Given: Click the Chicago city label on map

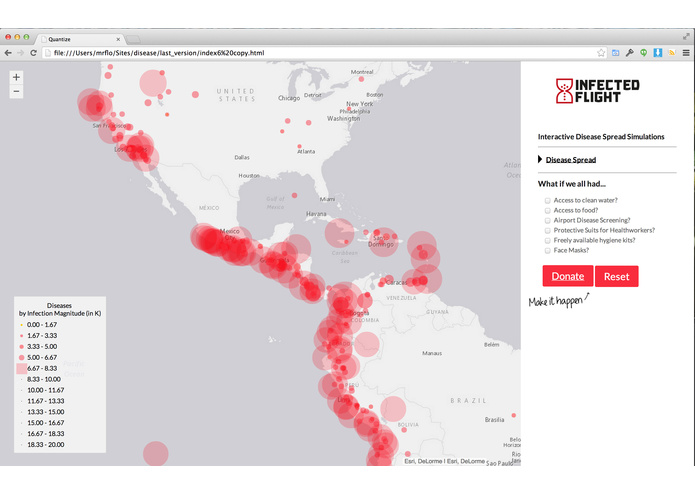Looking at the screenshot, I should (x=289, y=98).
